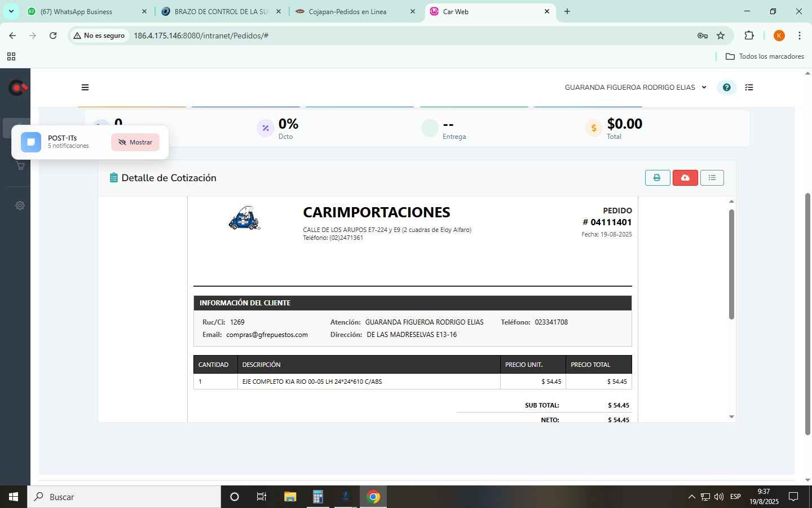Image resolution: width=812 pixels, height=508 pixels.
Task: Open the Todos los marcadores folder
Action: pyautogui.click(x=765, y=56)
